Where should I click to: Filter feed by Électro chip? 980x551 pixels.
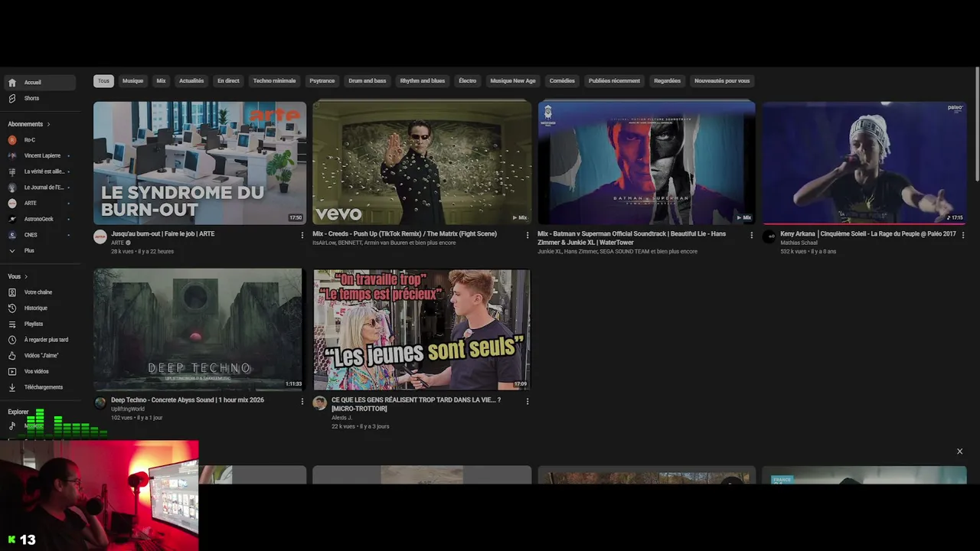[468, 81]
